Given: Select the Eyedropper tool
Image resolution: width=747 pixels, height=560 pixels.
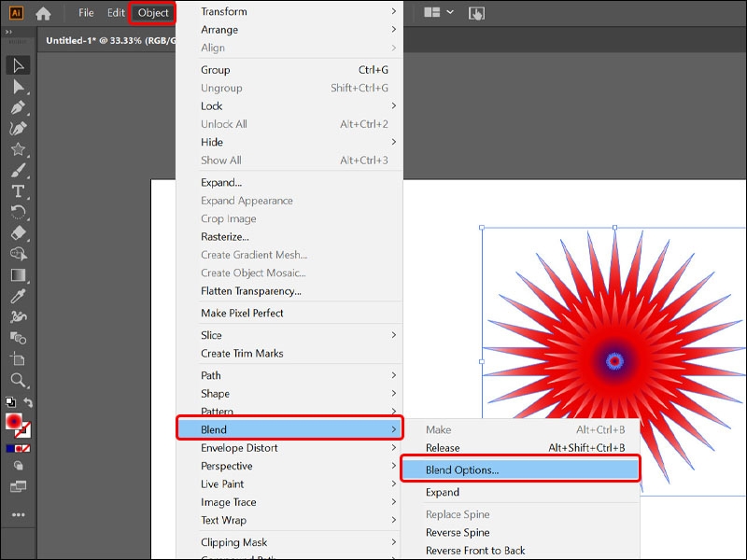Looking at the screenshot, I should [18, 296].
